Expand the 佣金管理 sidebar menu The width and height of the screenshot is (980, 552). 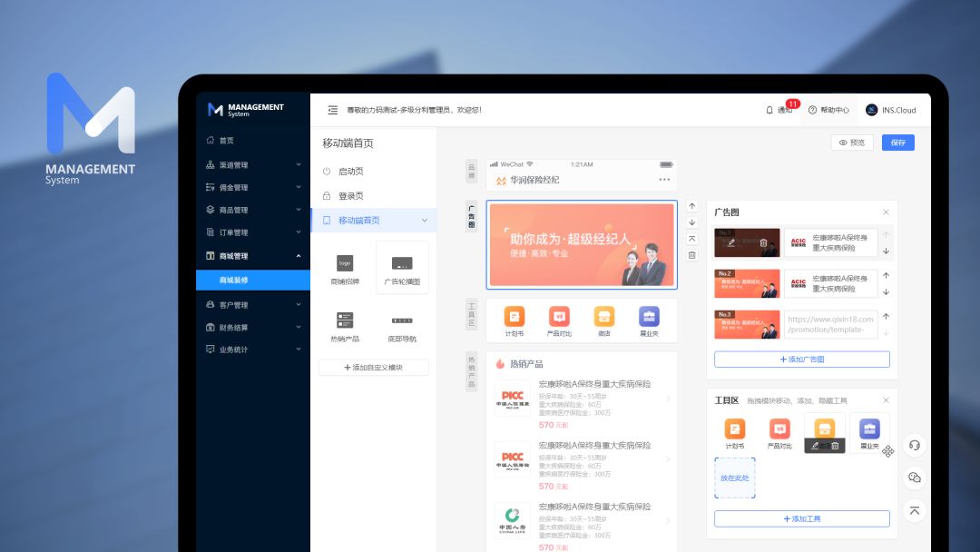[x=253, y=188]
